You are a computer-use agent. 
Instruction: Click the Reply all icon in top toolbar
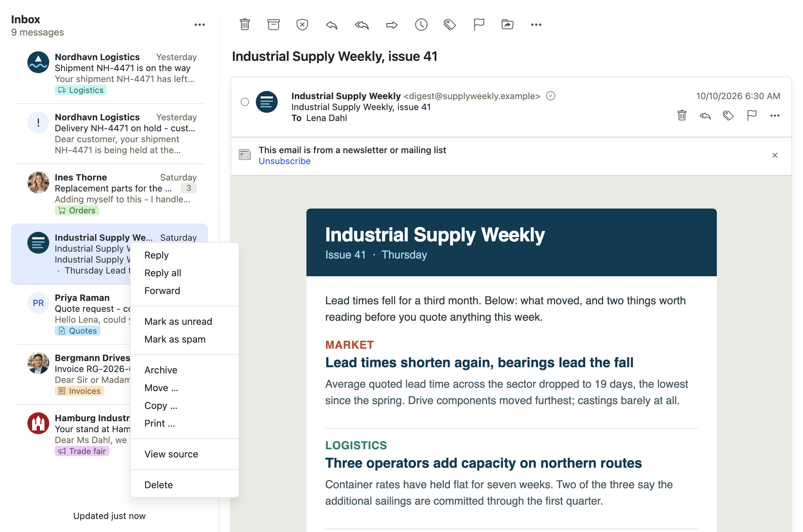pyautogui.click(x=361, y=25)
